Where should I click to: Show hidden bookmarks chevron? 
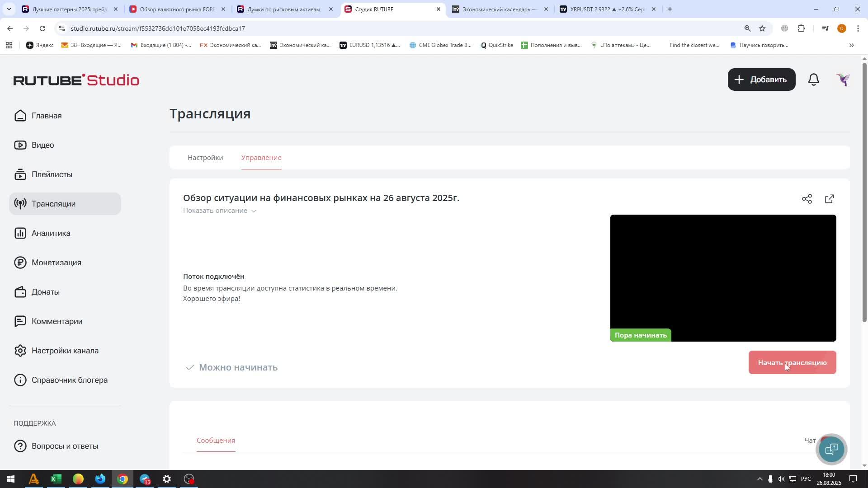coord(852,45)
